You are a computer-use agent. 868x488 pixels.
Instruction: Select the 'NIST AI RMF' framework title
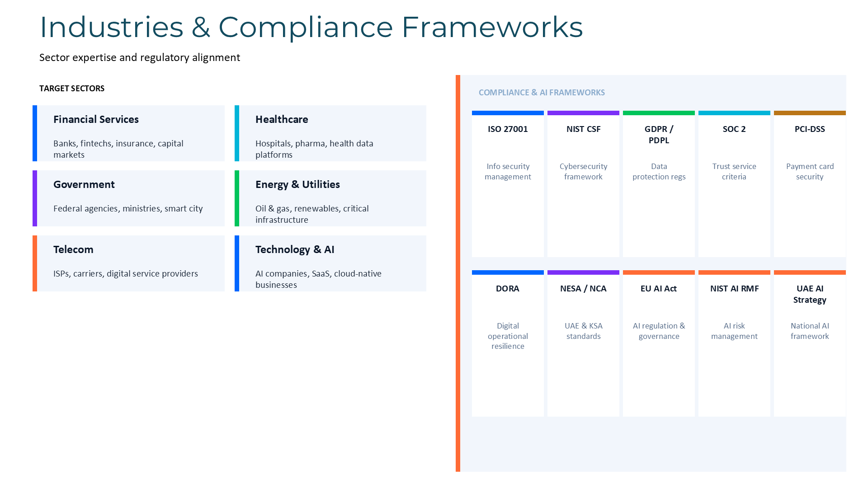[734, 289]
